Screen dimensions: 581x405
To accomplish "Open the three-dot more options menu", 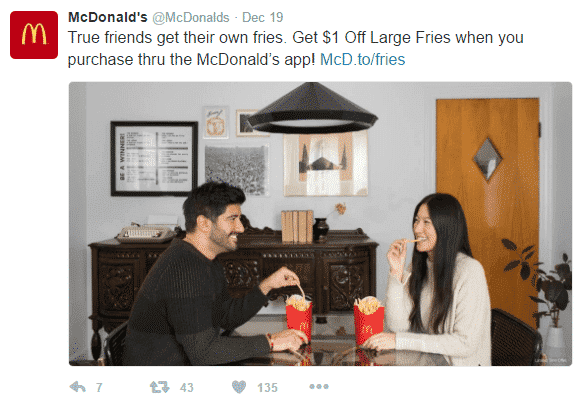I will pos(319,386).
